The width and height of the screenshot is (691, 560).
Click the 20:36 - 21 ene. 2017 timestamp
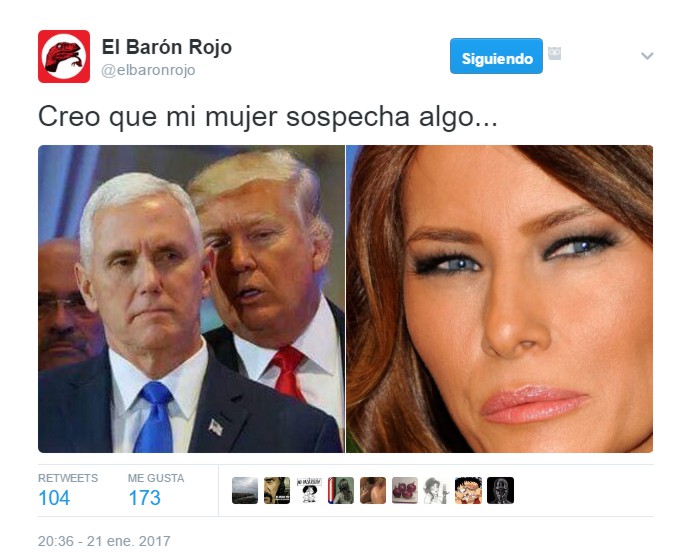coord(104,541)
